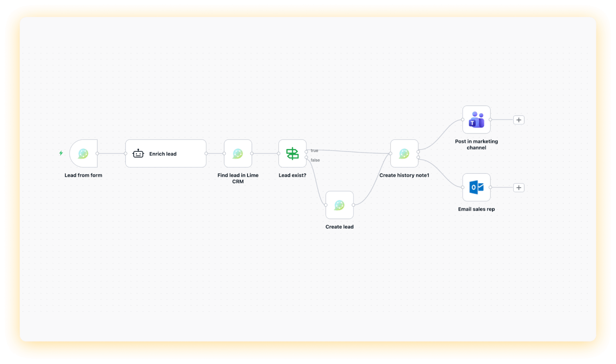This screenshot has height=364, width=616.
Task: Click the 'Create history note1' label
Action: tap(404, 175)
